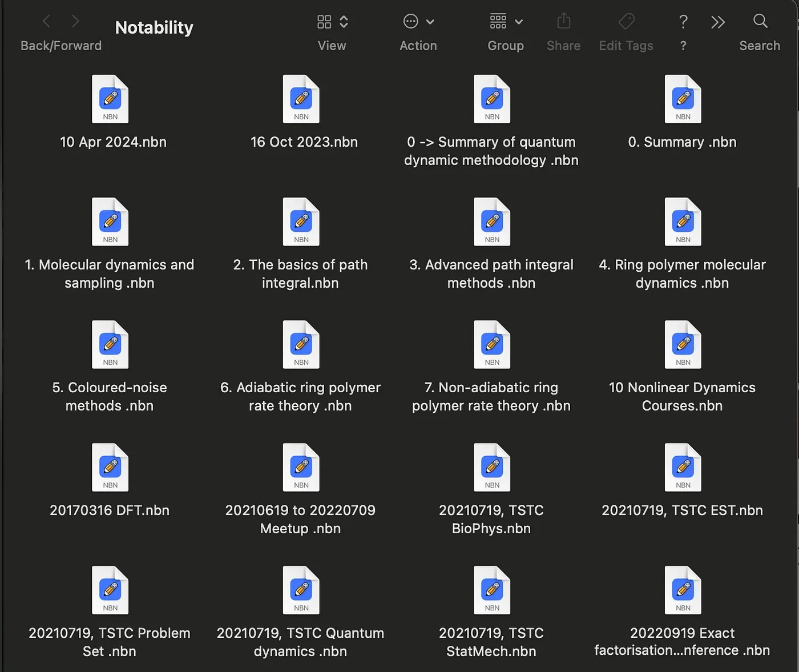Select the 20210719, TSTC EST.nbn file icon
Screen dimensions: 799x672
(683, 468)
